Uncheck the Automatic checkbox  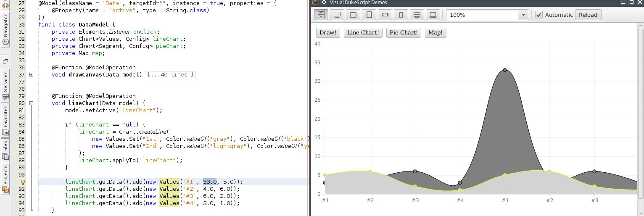click(x=539, y=15)
